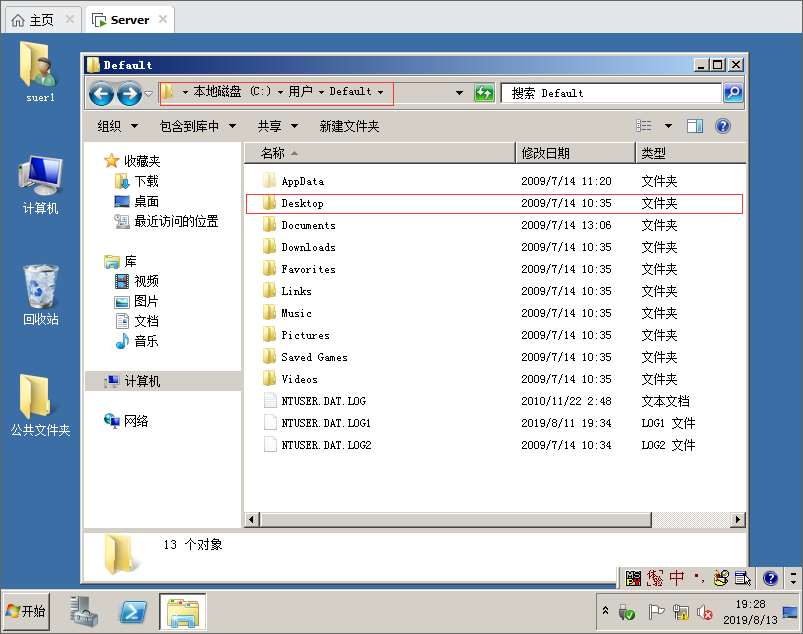803x634 pixels.
Task: Open the 共享 dropdown menu
Action: [276, 126]
